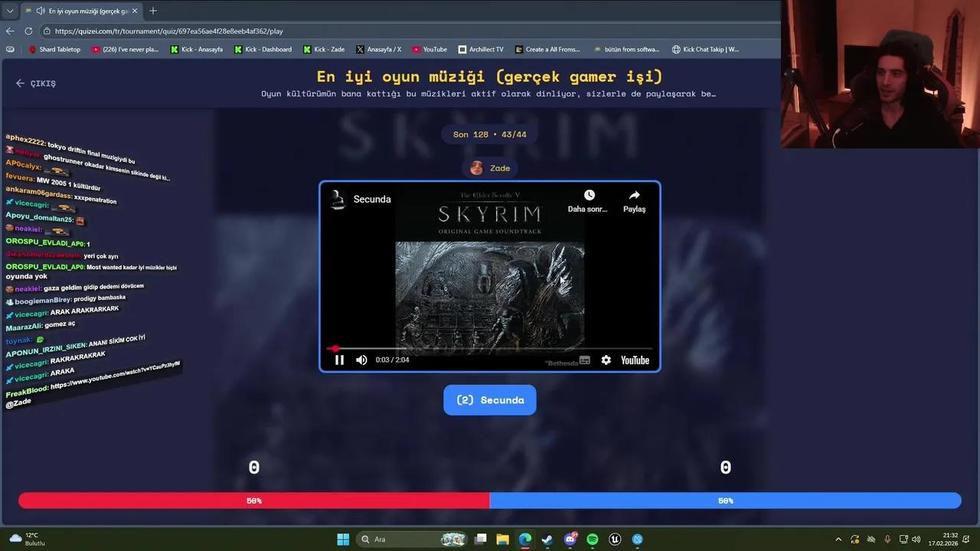Open a new browser tab
980x551 pixels.
153,11
